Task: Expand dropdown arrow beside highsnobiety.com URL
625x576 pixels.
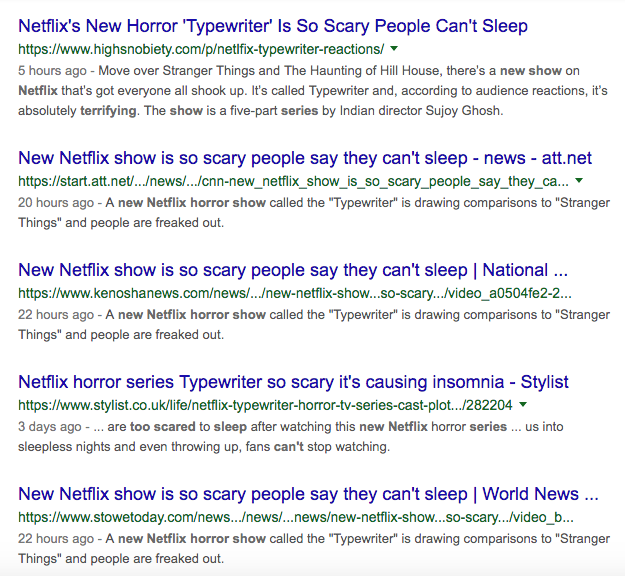Action: (x=394, y=49)
